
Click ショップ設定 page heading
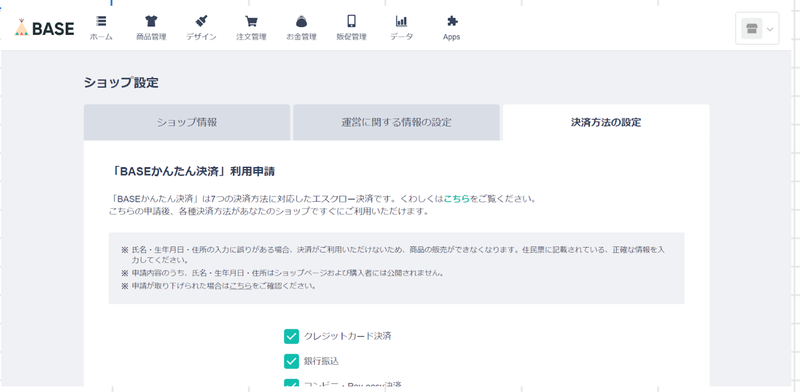click(121, 83)
